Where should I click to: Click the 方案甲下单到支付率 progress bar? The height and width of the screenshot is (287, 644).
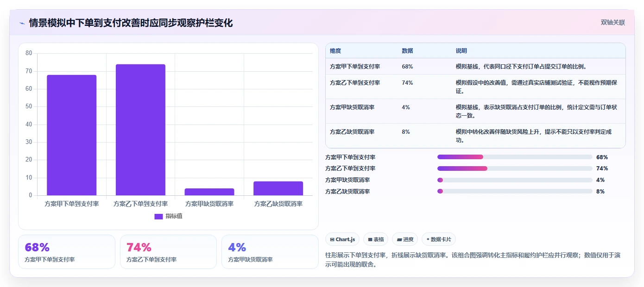pos(515,157)
